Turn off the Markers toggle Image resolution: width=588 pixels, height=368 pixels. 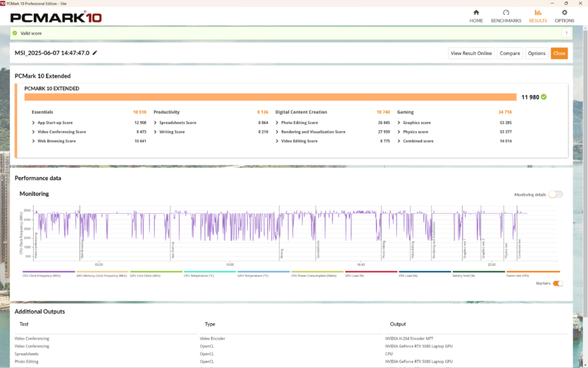[558, 283]
